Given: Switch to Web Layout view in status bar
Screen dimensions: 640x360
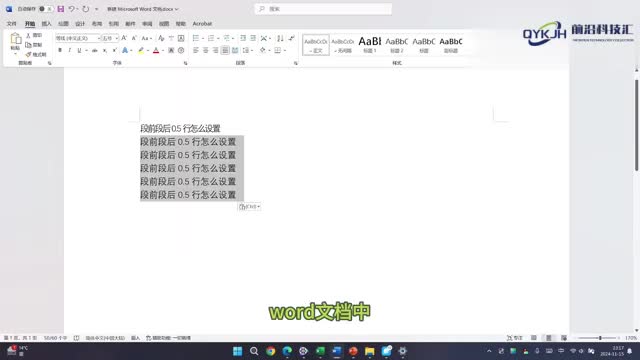Looking at the screenshot, I should click(564, 338).
